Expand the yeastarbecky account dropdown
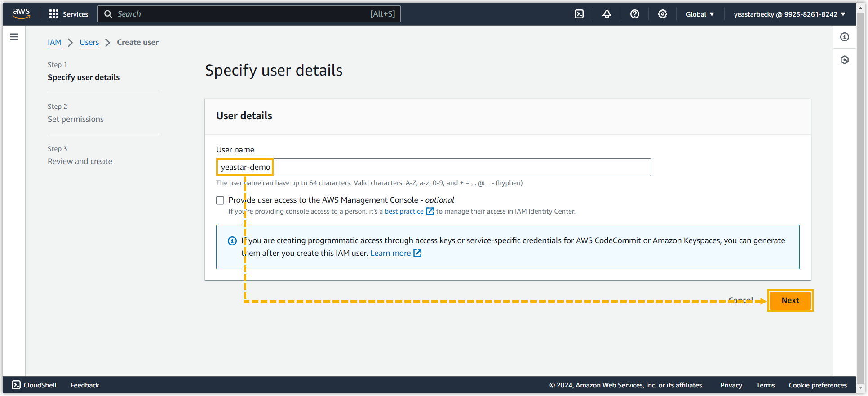 pyautogui.click(x=789, y=14)
